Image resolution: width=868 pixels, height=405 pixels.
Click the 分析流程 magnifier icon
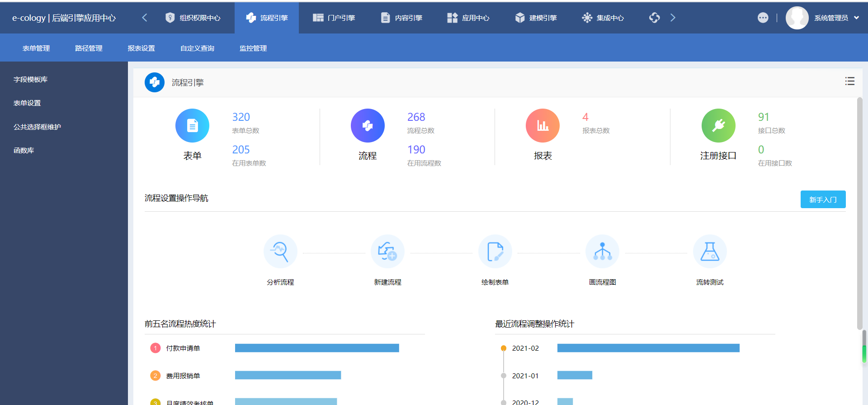[x=280, y=252]
